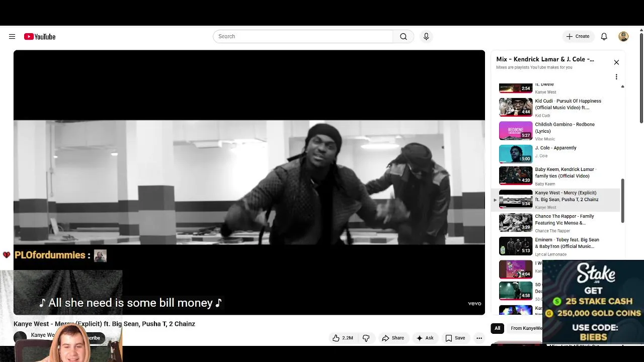Click the Mix - Kendrick Lamar & J. Cole heading

tap(545, 59)
